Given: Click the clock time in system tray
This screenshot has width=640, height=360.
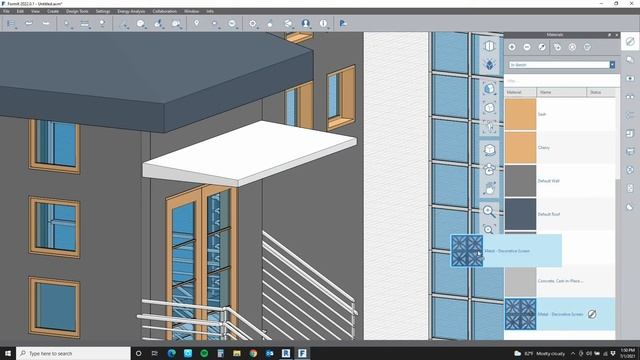Looking at the screenshot, I should [x=627, y=350].
